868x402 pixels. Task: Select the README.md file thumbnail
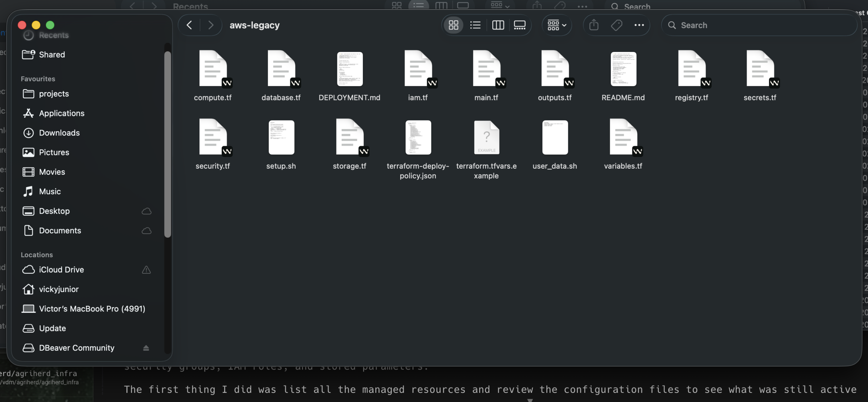tap(623, 69)
